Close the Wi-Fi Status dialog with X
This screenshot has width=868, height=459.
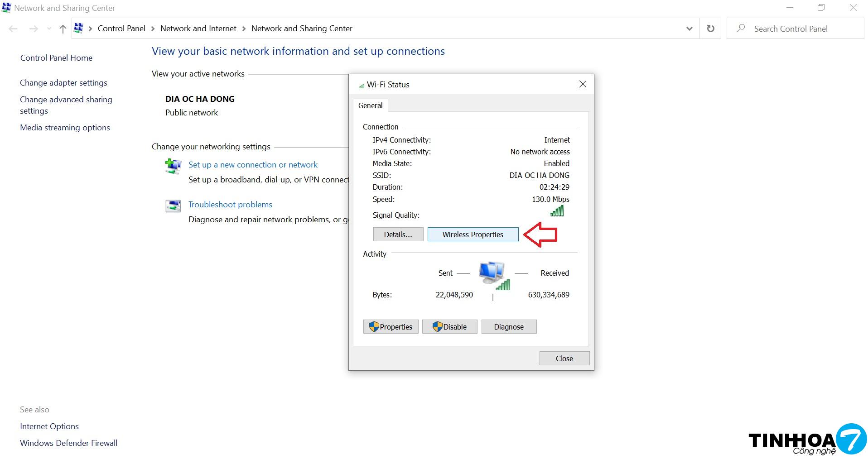(583, 84)
